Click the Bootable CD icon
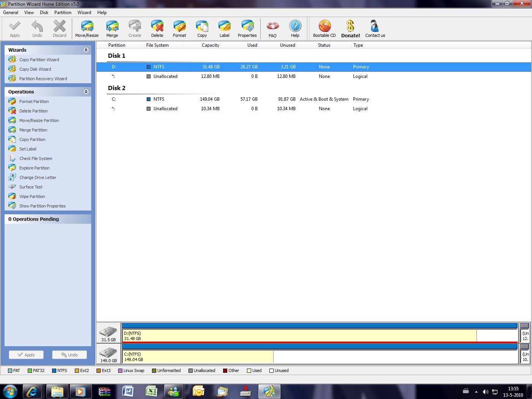Viewport: 532px width, 399px height. pos(325,29)
